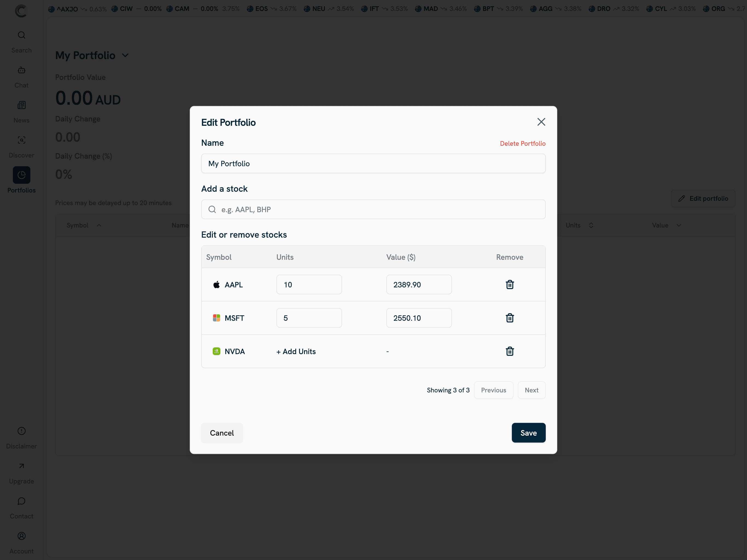Image resolution: width=747 pixels, height=560 pixels.
Task: Expand the My Portfolio selector chevron
Action: tap(125, 55)
